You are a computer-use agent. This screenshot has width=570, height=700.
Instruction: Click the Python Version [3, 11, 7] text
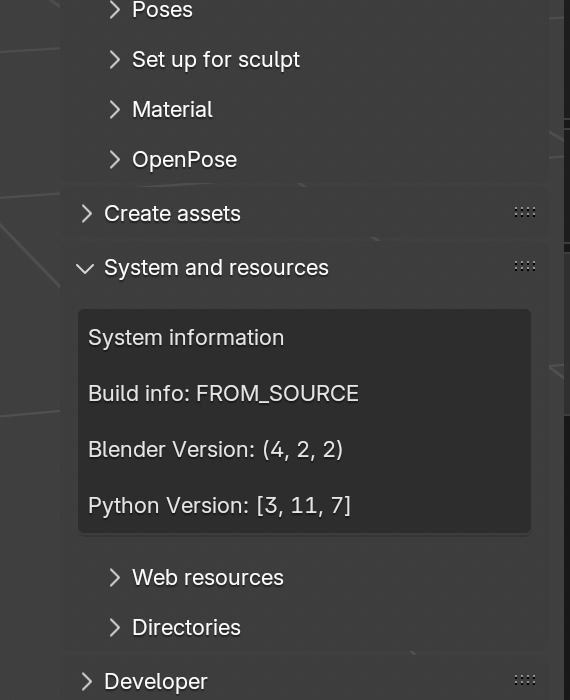click(219, 505)
